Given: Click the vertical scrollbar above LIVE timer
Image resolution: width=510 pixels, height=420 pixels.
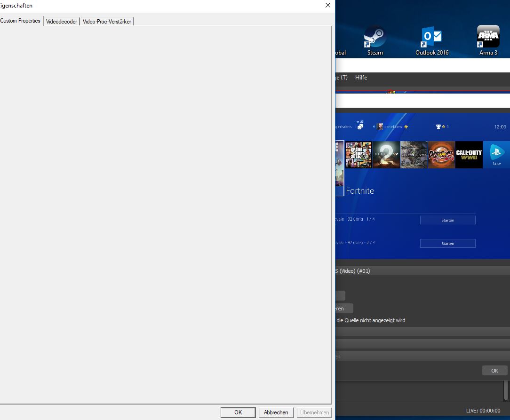Looking at the screenshot, I should [506, 390].
